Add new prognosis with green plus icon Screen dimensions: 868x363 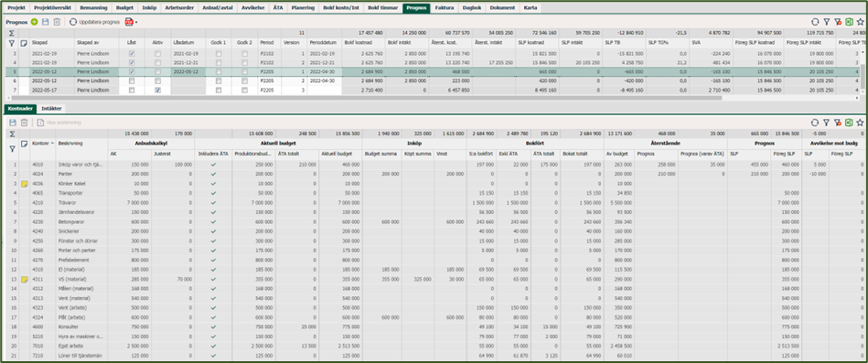click(35, 22)
